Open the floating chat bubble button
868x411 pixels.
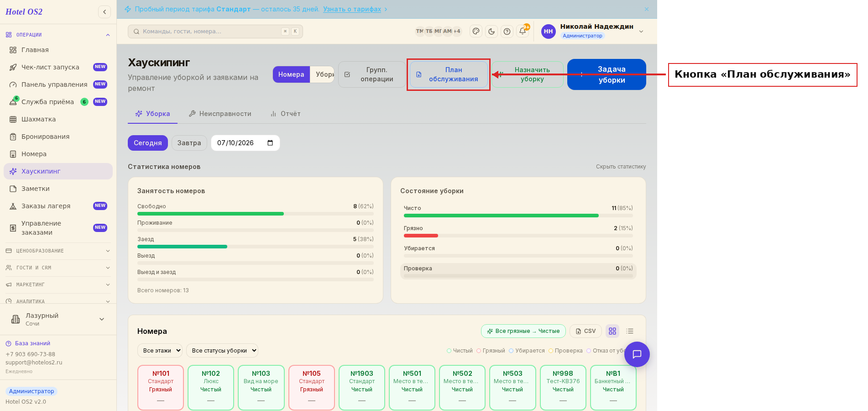point(637,354)
